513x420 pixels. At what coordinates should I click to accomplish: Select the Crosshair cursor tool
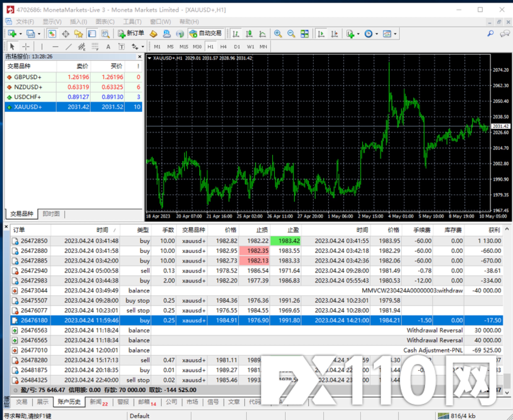(x=26, y=46)
